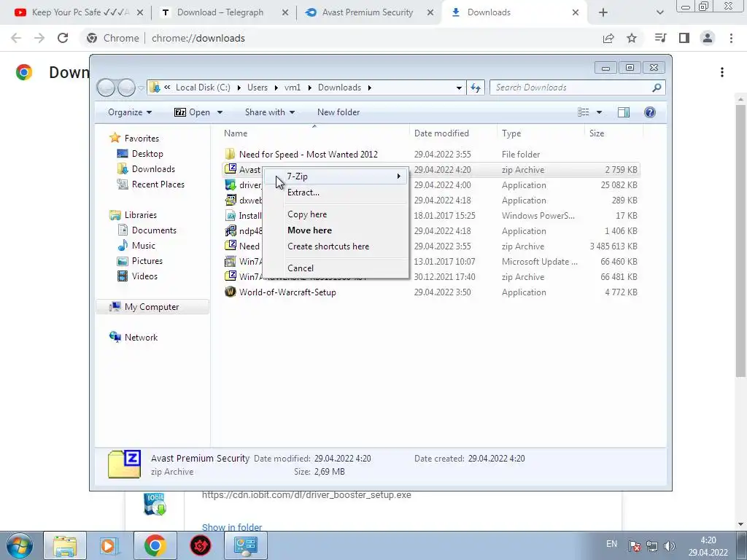Image resolution: width=747 pixels, height=560 pixels.
Task: Expand the 7-Zip submenu arrow
Action: [x=399, y=176]
